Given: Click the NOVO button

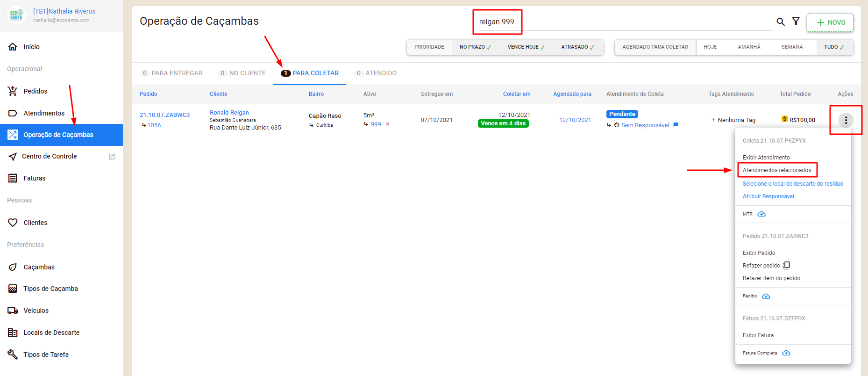Looking at the screenshot, I should pos(830,22).
